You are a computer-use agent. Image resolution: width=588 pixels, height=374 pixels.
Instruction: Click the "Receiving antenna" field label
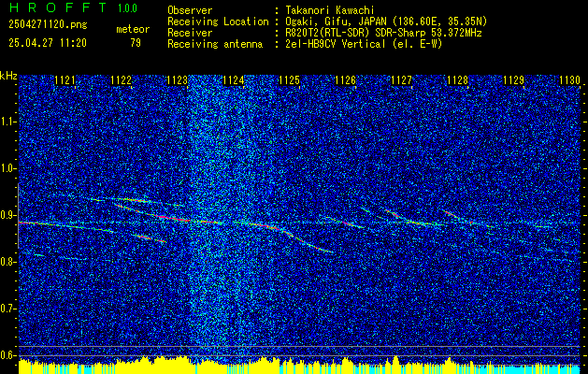coord(215,44)
